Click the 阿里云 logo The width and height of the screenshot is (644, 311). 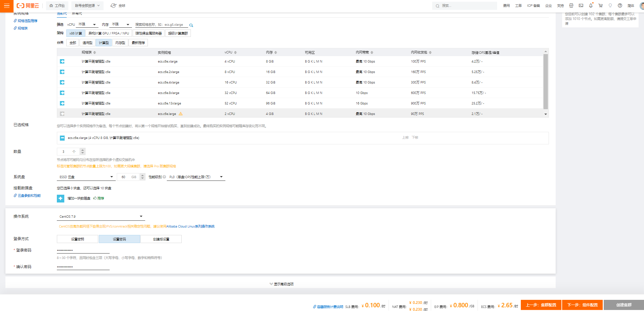28,6
